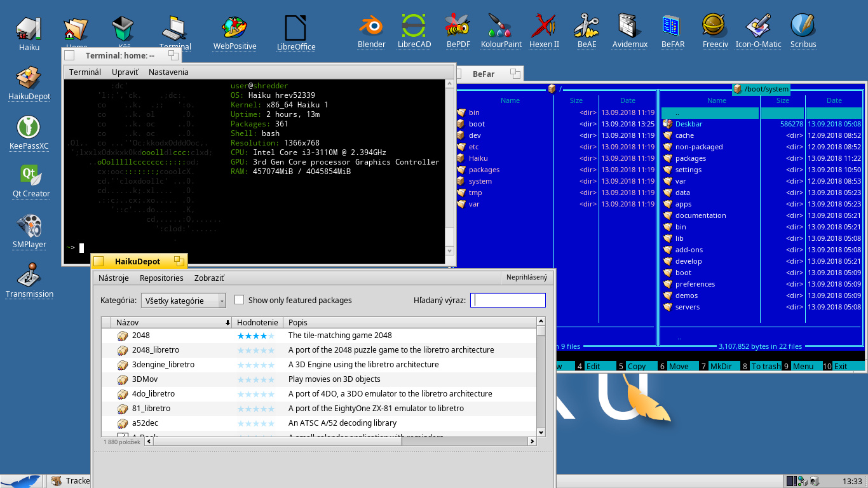The image size is (868, 488).
Task: Click 6 Move function key in BeFar
Action: (677, 366)
